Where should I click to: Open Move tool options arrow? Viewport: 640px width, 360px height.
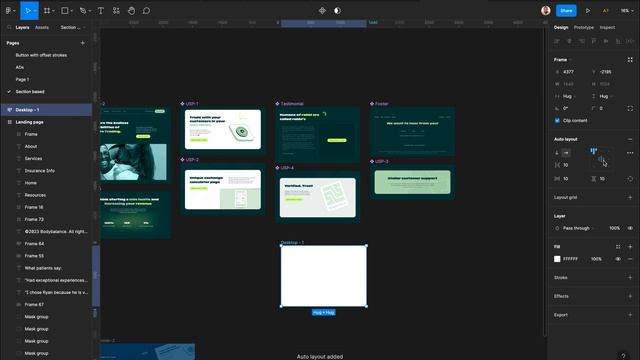(35, 11)
